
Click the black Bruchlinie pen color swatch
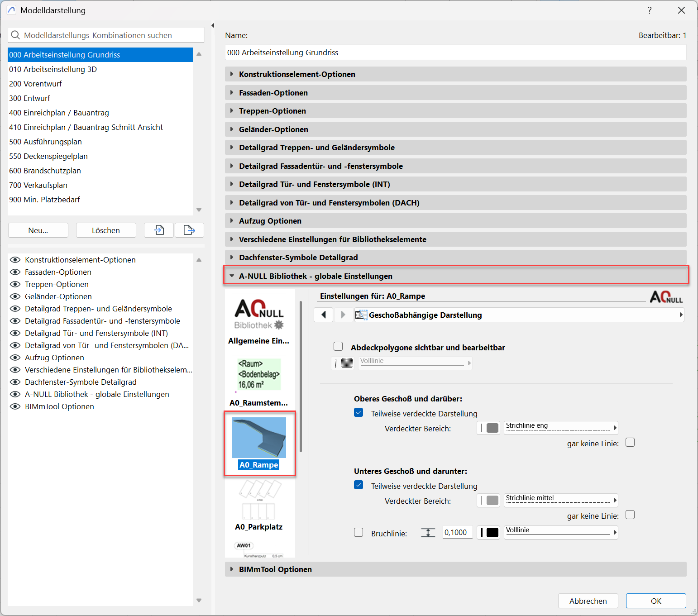[x=492, y=533]
